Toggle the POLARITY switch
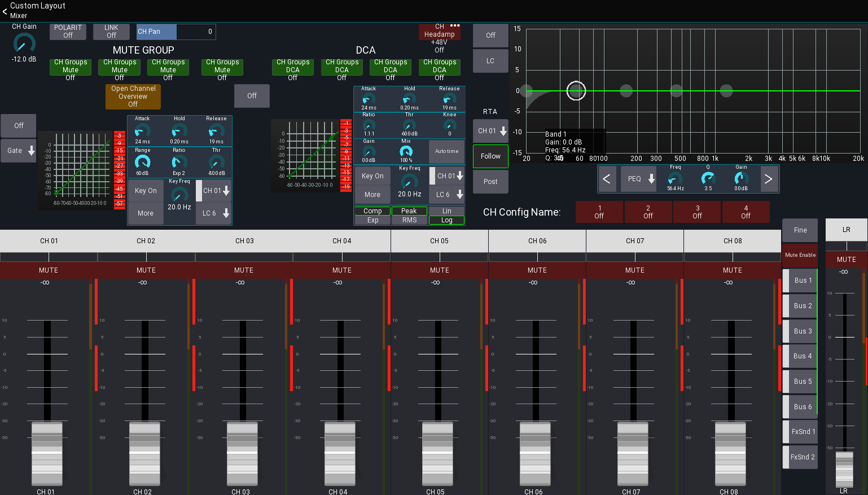This screenshot has height=495, width=868. click(67, 32)
